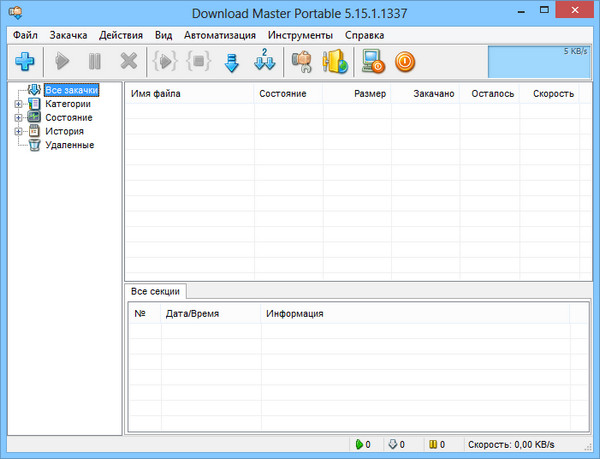Open the Инструменты menu
Image resolution: width=600 pixels, height=459 pixels.
pyautogui.click(x=300, y=35)
